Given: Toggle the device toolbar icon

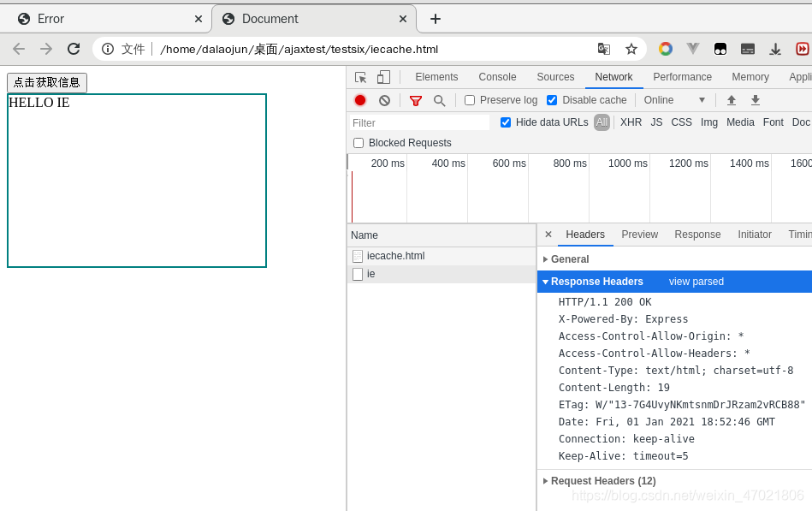Looking at the screenshot, I should pos(383,77).
